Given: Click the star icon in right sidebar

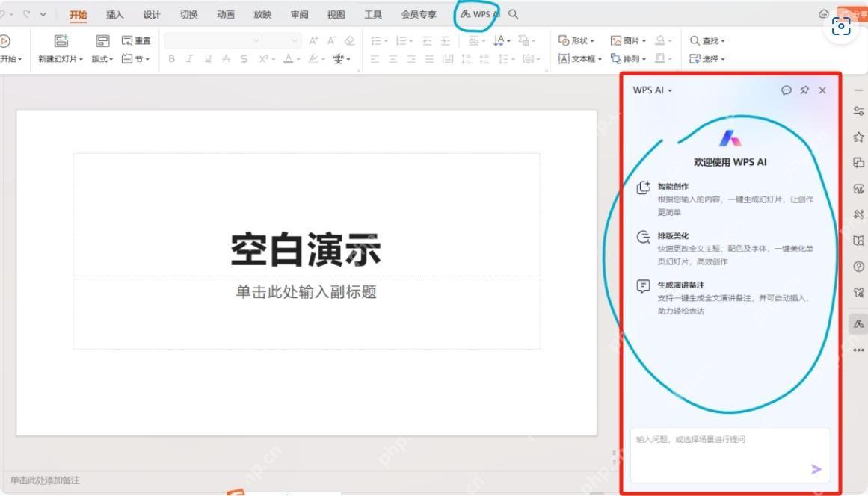Looking at the screenshot, I should (858, 137).
